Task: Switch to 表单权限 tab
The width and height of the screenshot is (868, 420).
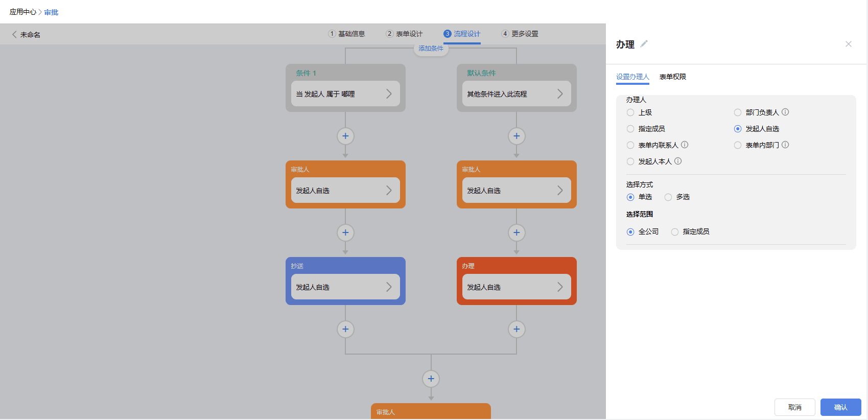Action: (x=673, y=77)
